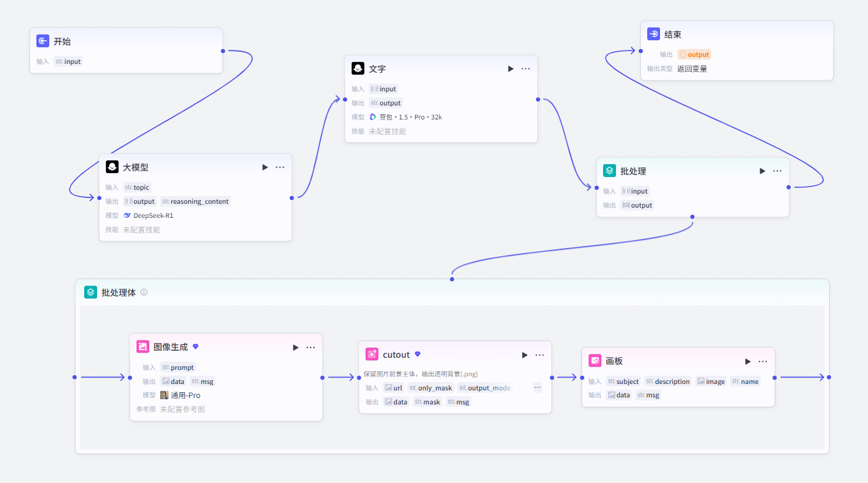The height and width of the screenshot is (483, 868).
Task: Open the cutout node three-dot menu
Action: coord(540,355)
